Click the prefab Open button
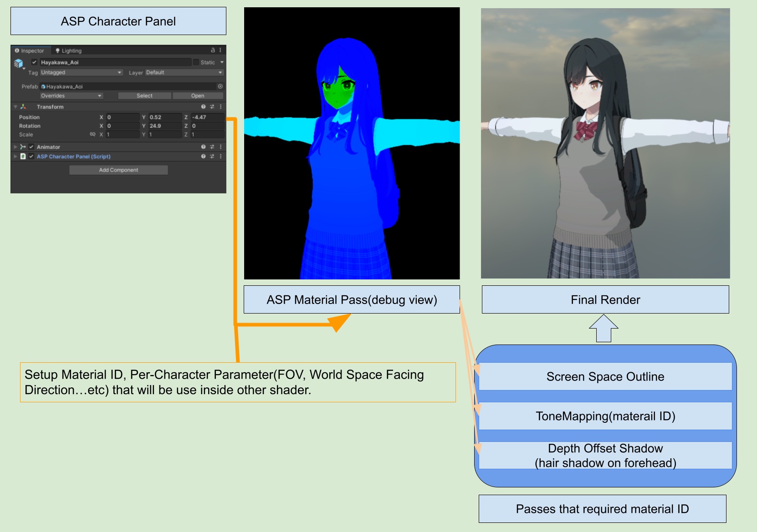 198,96
